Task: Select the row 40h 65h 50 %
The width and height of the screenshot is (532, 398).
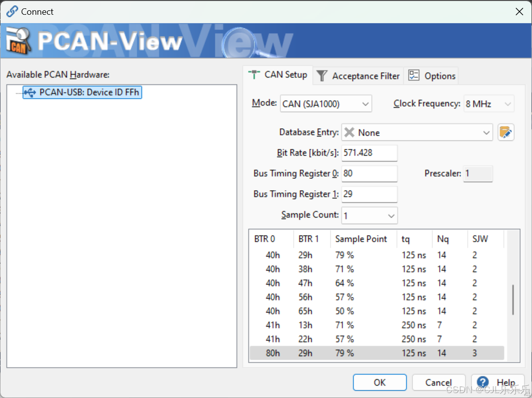Action: pyautogui.click(x=377, y=311)
